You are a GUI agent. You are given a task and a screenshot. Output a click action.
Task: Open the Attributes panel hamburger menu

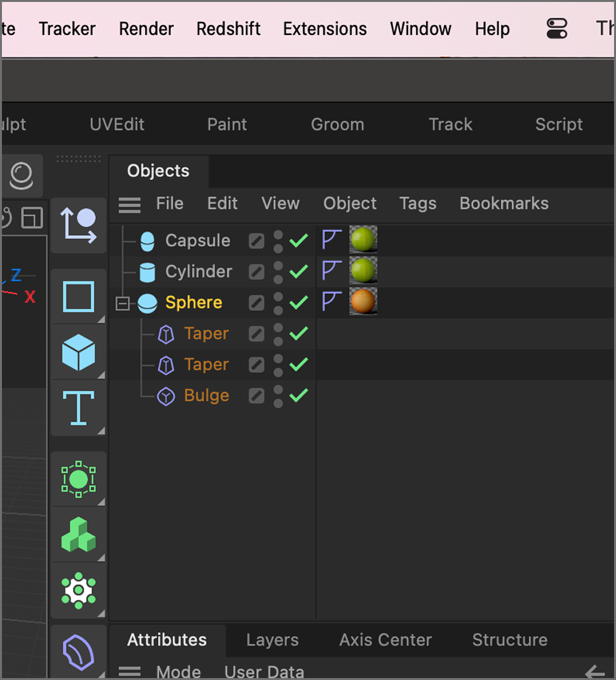pyautogui.click(x=130, y=672)
